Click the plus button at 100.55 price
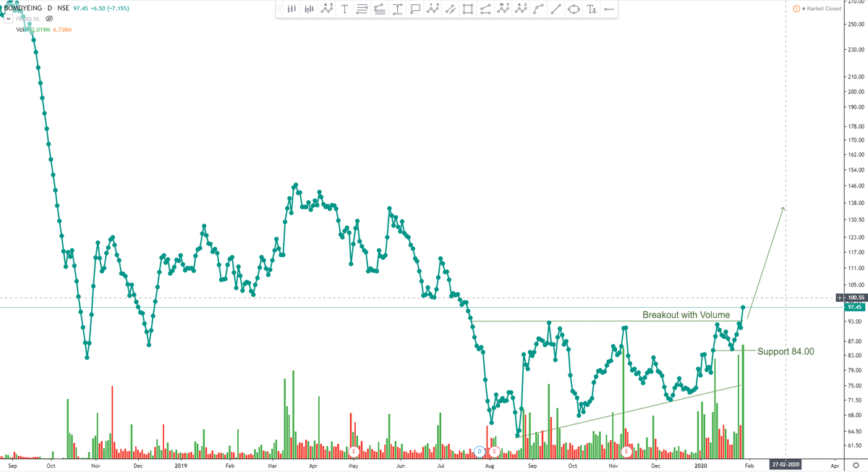Screen dimensions: 868x475 [839, 298]
